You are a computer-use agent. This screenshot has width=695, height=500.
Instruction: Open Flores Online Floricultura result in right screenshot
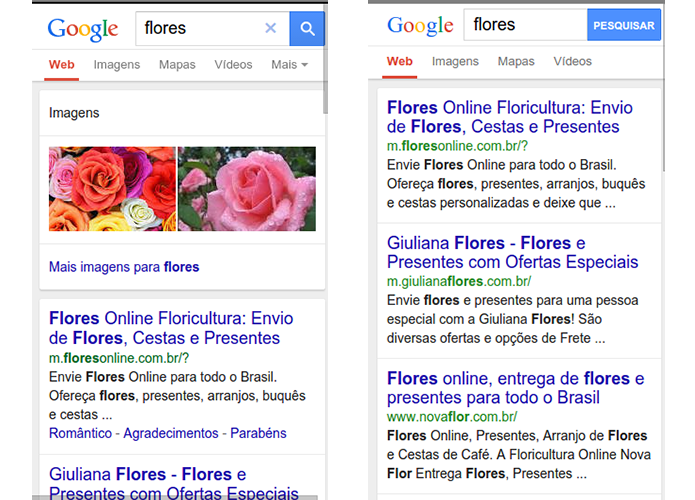tap(510, 117)
